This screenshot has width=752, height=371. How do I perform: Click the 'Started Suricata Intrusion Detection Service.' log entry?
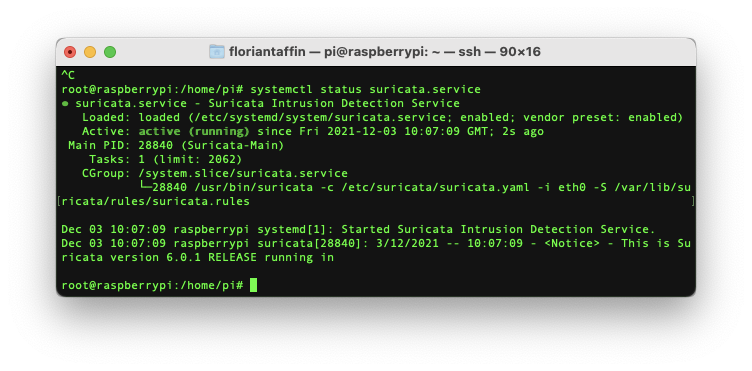[x=498, y=229]
